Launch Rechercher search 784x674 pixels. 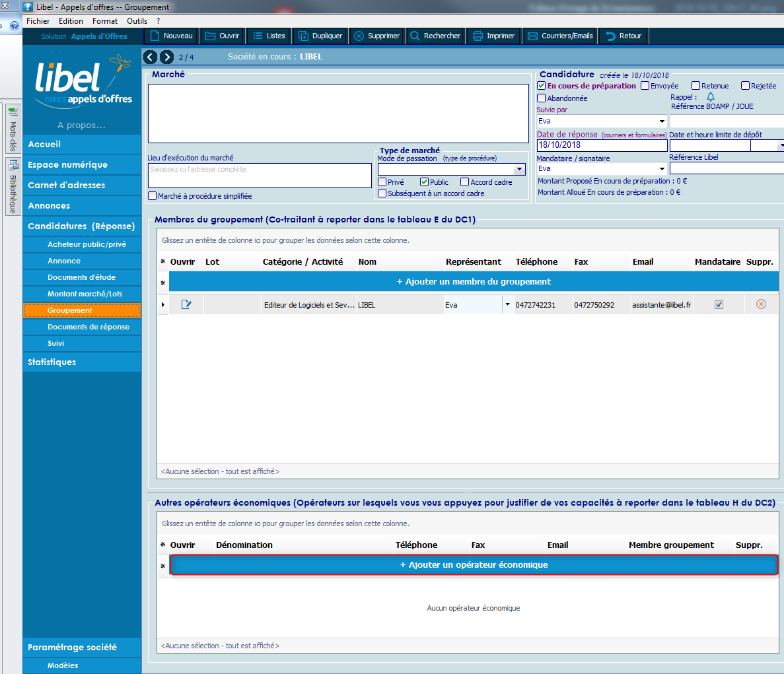click(x=435, y=36)
